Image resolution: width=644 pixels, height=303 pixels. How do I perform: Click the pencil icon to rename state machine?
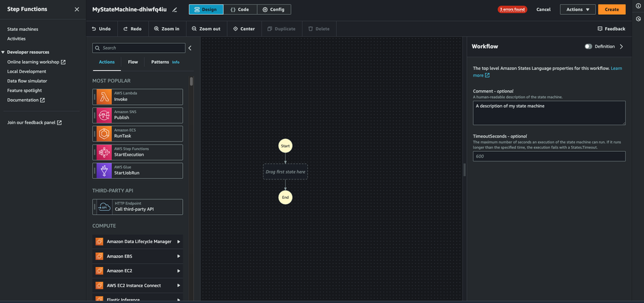[175, 10]
